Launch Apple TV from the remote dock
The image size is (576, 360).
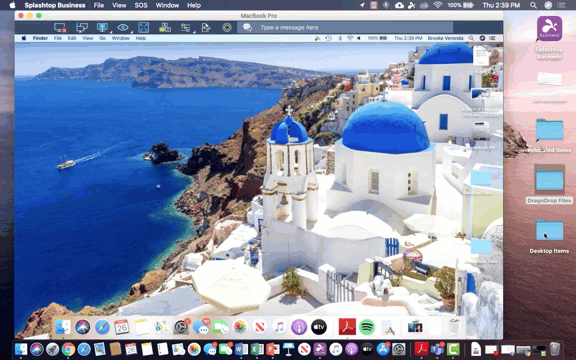[x=318, y=327]
